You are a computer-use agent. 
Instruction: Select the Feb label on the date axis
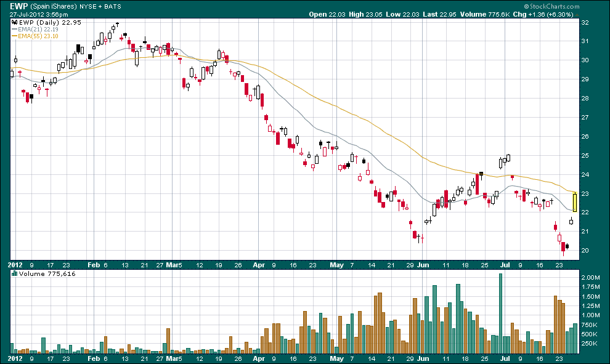pos(92,265)
